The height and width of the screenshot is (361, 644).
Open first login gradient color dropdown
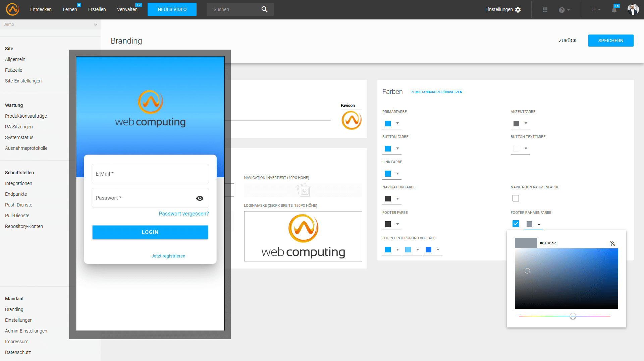tap(397, 250)
